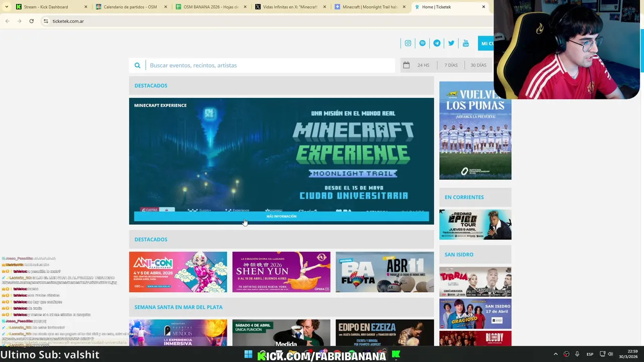Open Ticketek's Instagram icon

pos(408,43)
